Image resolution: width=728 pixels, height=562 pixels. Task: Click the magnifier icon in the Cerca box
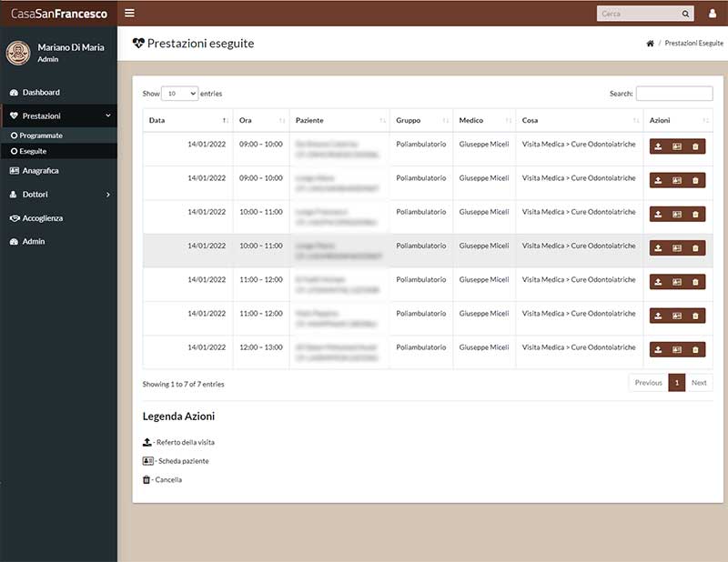tap(685, 14)
